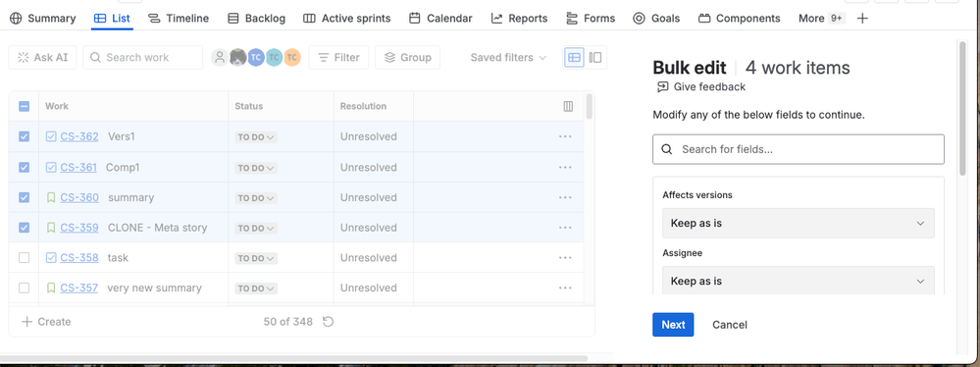
Task: Expand the More 9+ tabs menu
Action: [x=821, y=18]
